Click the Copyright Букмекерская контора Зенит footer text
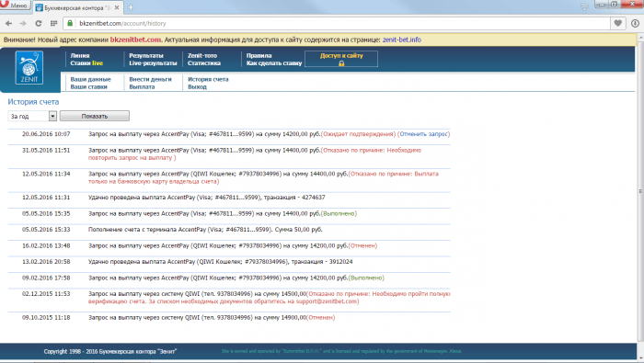This screenshot has height=363, width=644. pyautogui.click(x=110, y=352)
